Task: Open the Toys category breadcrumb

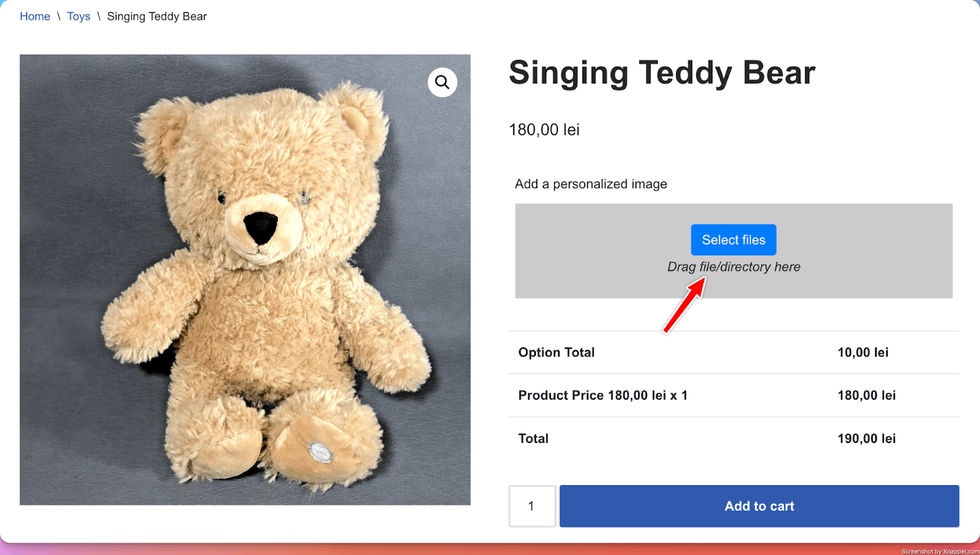Action: point(78,17)
